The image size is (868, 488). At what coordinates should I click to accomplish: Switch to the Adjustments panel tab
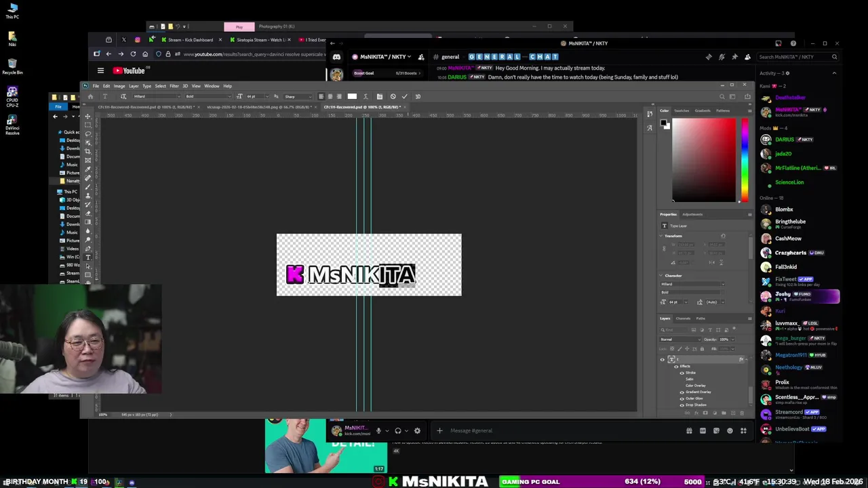[x=692, y=214]
